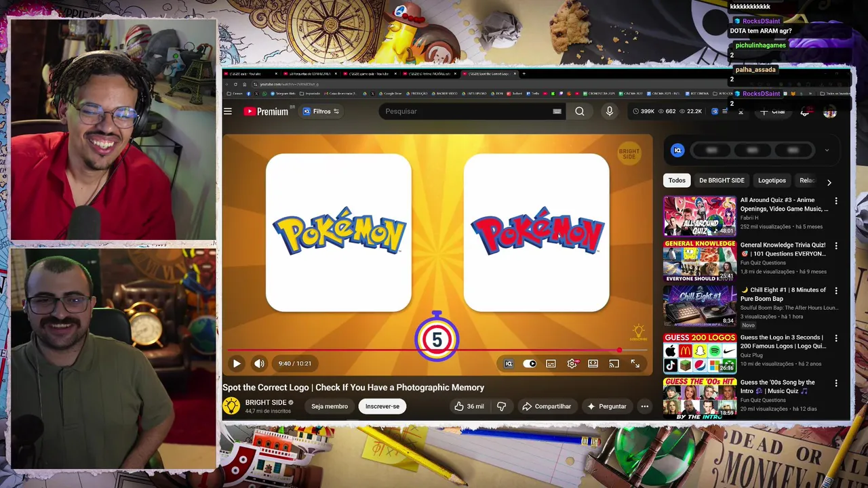
Task: Select the De BRIGHT SIDE chip
Action: [x=722, y=180]
